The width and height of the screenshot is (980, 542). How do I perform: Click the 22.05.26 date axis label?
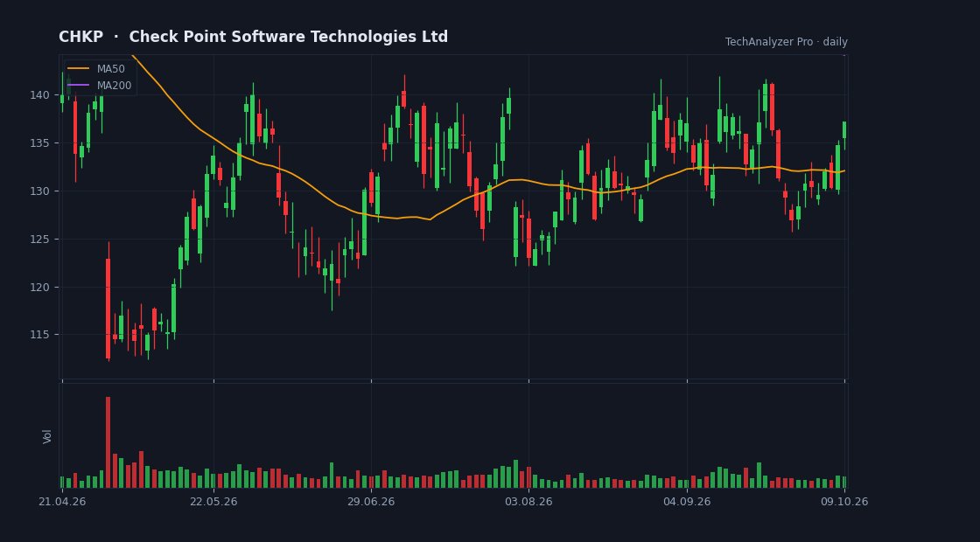[x=213, y=502]
